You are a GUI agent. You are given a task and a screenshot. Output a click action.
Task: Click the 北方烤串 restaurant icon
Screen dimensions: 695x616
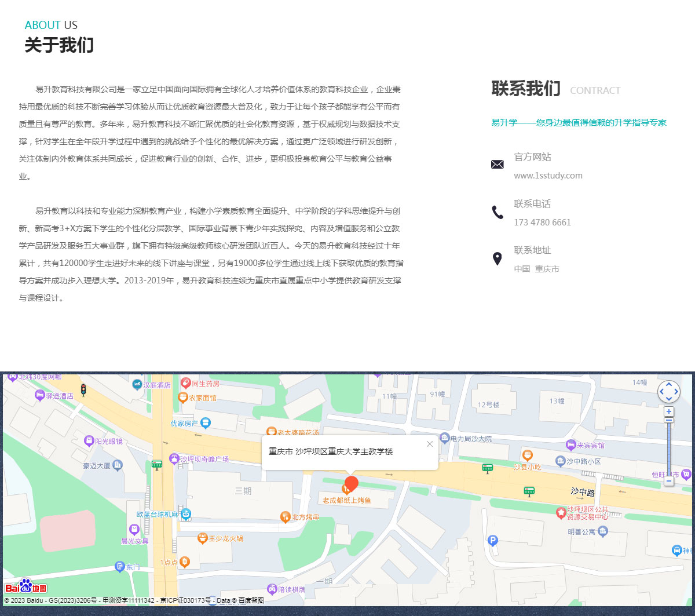click(285, 516)
